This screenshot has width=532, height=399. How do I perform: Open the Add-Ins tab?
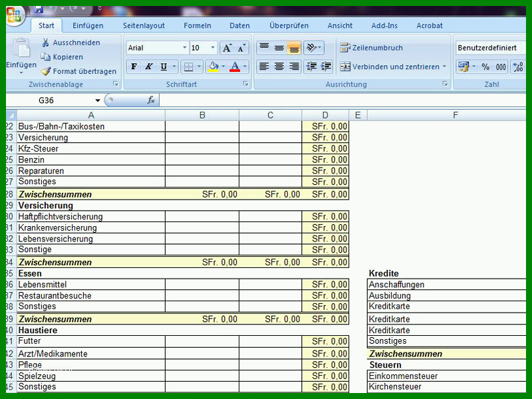[x=384, y=25]
